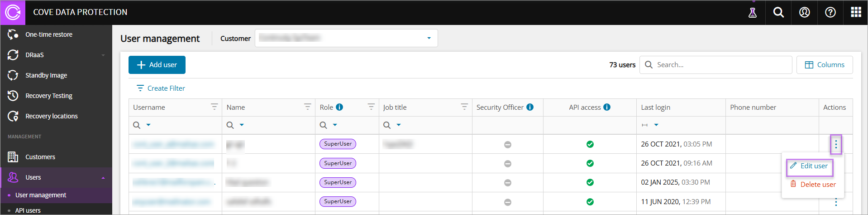Open the Username column filter icon
868x215 pixels.
click(x=215, y=107)
